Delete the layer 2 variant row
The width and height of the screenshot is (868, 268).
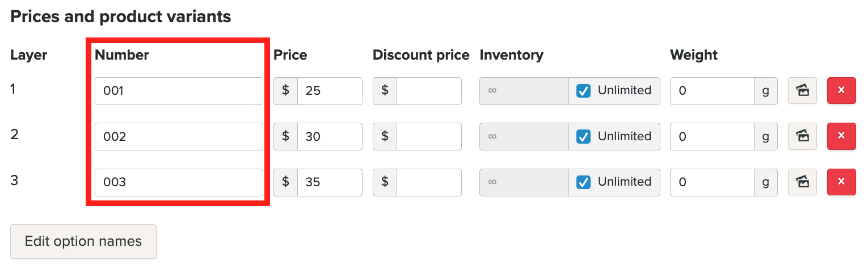point(841,136)
